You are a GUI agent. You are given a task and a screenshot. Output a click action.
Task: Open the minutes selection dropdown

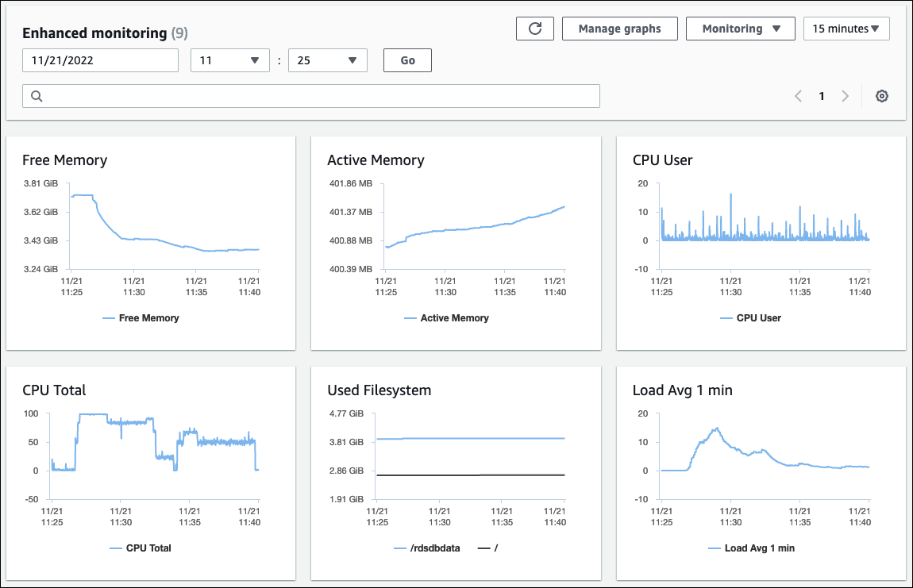(327, 60)
